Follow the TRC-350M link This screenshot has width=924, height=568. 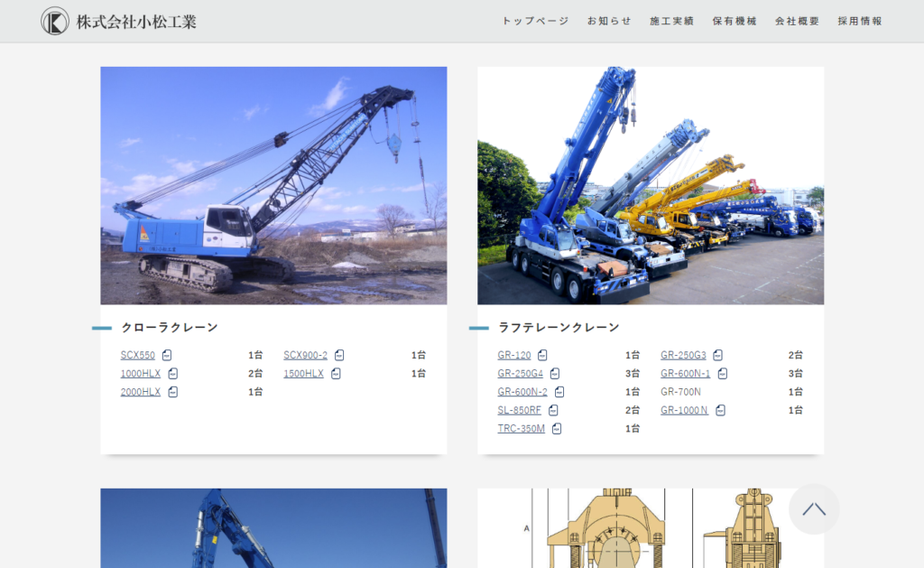tap(521, 428)
